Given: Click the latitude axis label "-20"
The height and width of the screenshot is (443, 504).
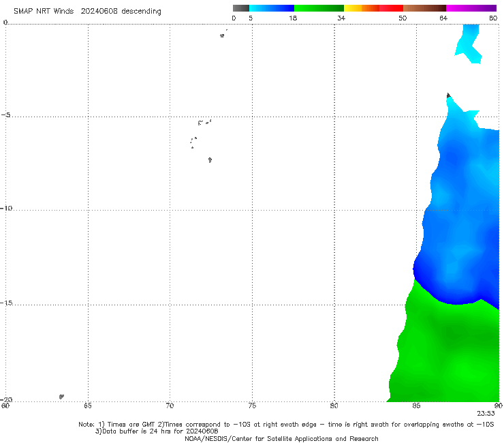Looking at the screenshot, I should [x=6, y=399].
